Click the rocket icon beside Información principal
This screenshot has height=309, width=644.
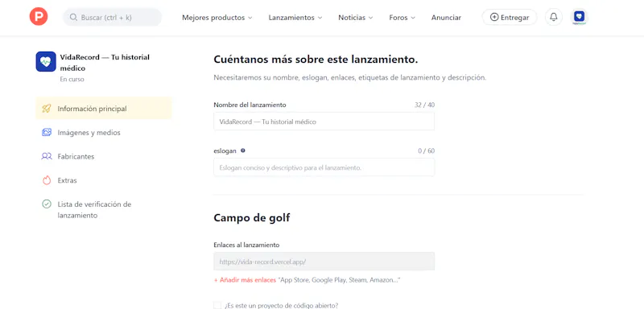[47, 109]
